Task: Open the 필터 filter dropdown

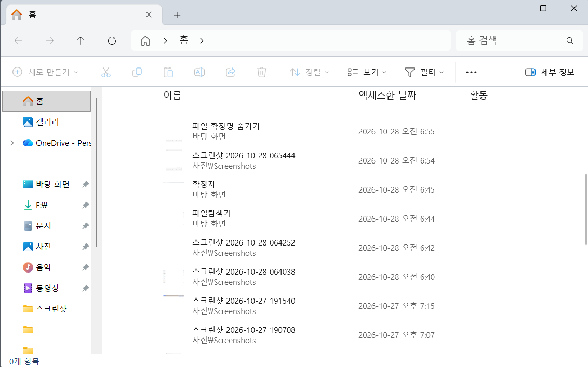Action: click(424, 72)
